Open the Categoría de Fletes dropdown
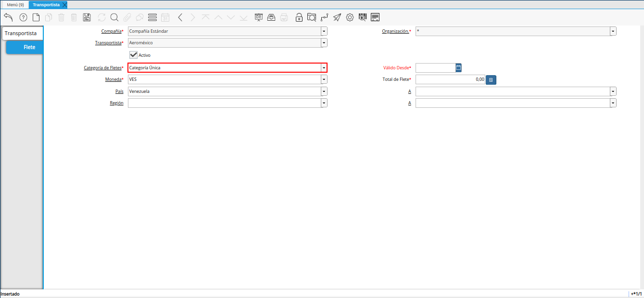644x298 pixels. tap(324, 68)
